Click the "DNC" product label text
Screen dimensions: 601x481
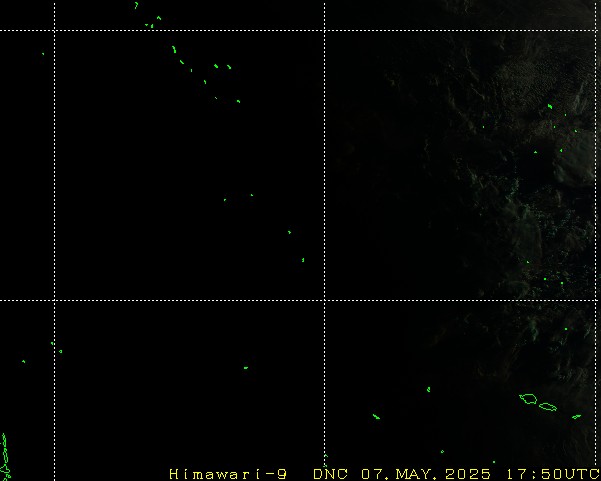(330, 474)
